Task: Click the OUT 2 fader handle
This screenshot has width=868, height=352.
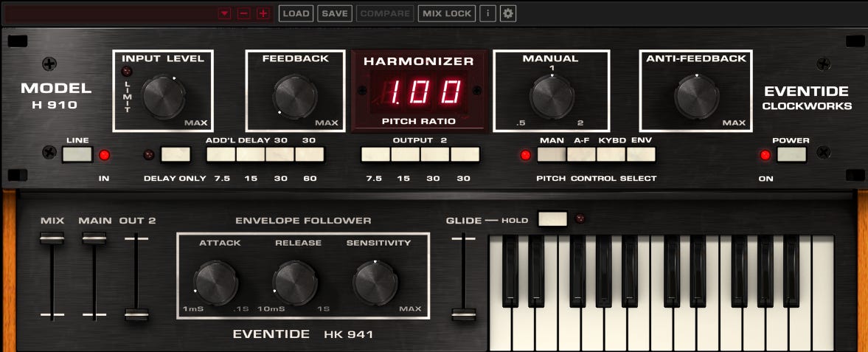Action: [136, 315]
